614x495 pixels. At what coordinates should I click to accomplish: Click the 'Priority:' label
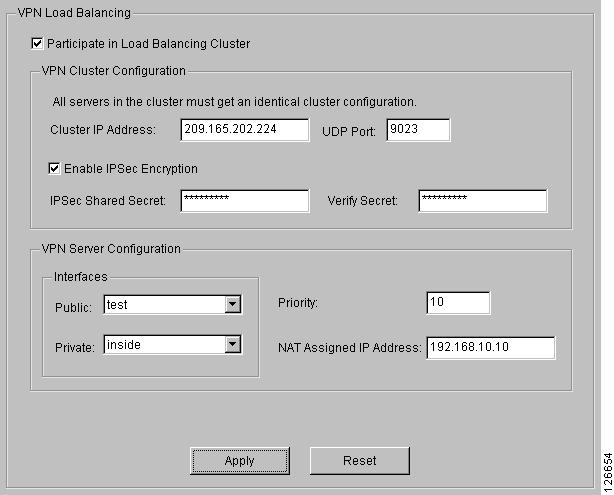click(x=298, y=303)
